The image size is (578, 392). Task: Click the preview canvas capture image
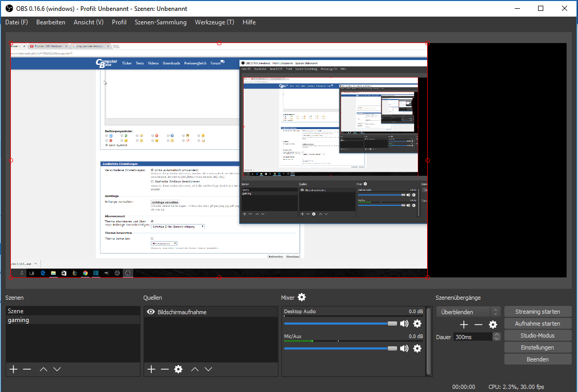tap(219, 160)
